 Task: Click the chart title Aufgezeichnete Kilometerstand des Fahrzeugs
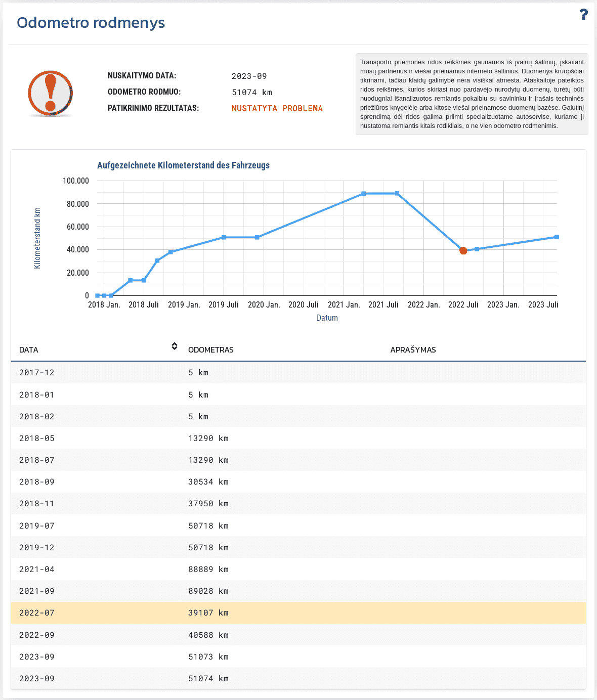pyautogui.click(x=183, y=165)
